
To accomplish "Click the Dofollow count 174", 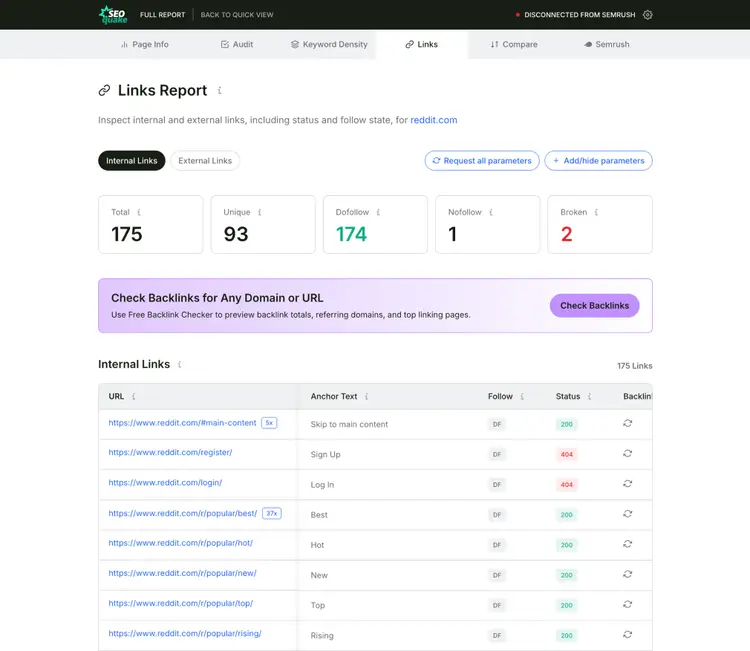I will point(351,234).
